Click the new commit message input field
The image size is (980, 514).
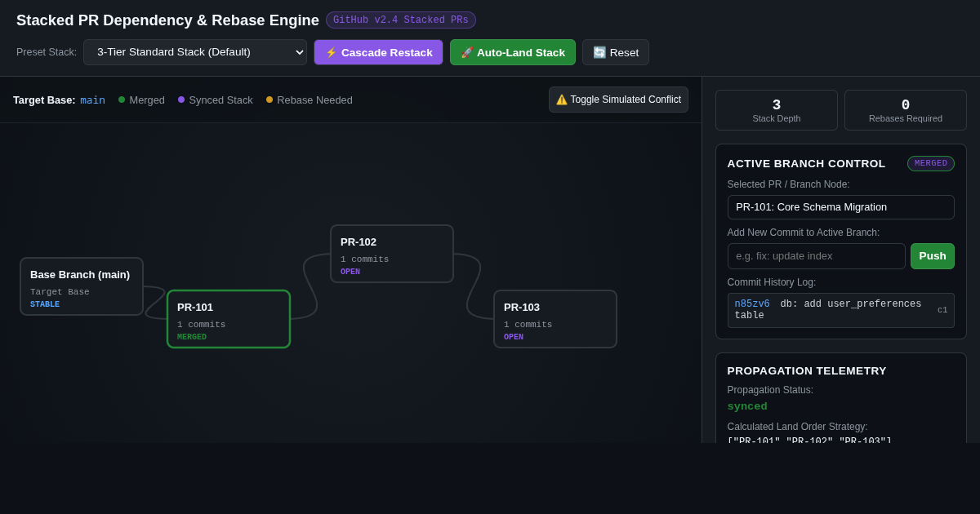pyautogui.click(x=817, y=256)
